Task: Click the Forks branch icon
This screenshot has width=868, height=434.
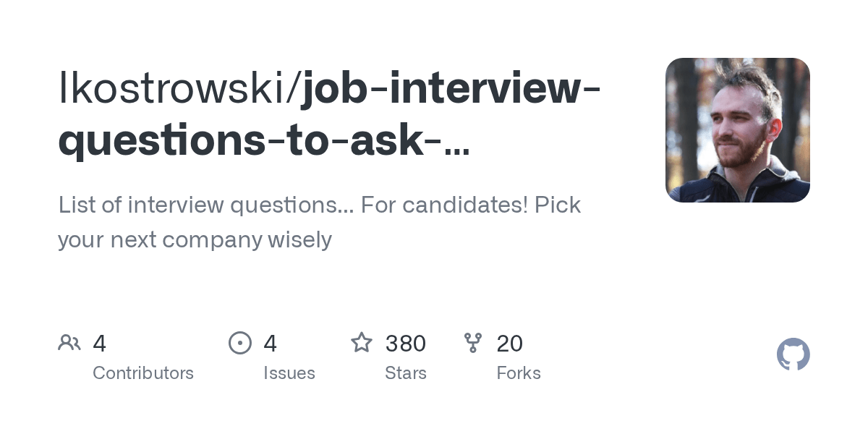Action: tap(473, 343)
